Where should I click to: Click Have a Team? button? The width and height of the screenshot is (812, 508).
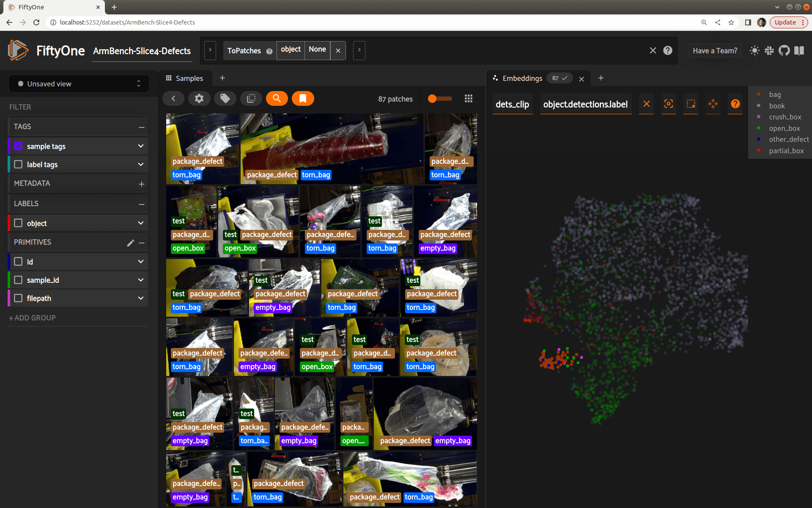715,51
